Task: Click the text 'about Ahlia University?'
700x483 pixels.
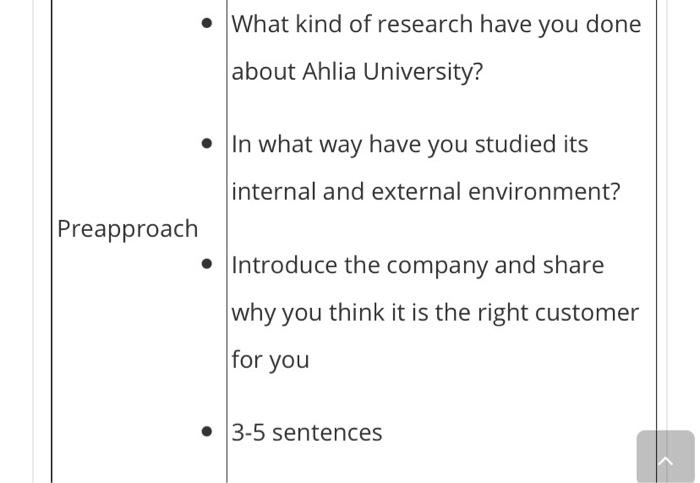Action: [x=357, y=72]
